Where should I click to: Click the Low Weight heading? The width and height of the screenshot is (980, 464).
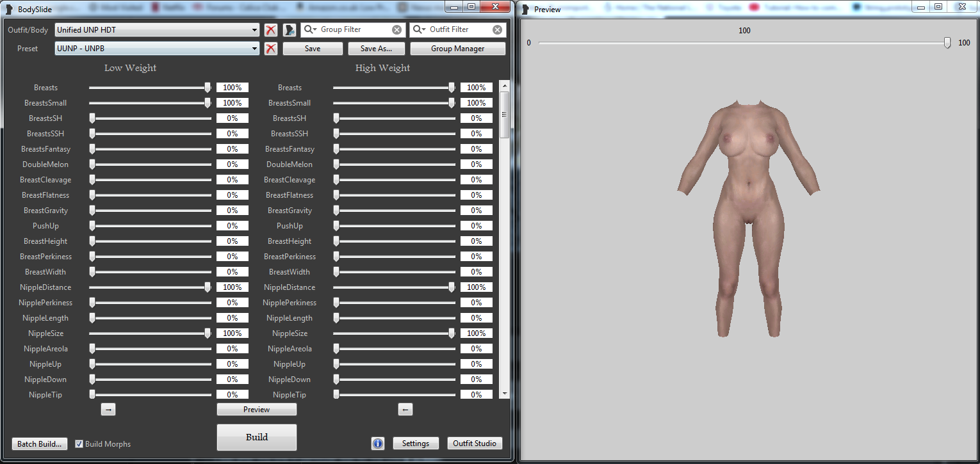pos(131,68)
